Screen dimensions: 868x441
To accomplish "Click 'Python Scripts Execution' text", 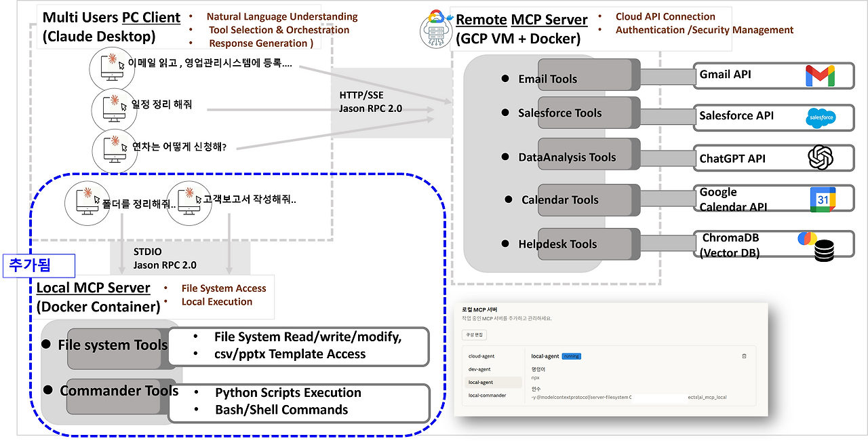I will coord(288,392).
